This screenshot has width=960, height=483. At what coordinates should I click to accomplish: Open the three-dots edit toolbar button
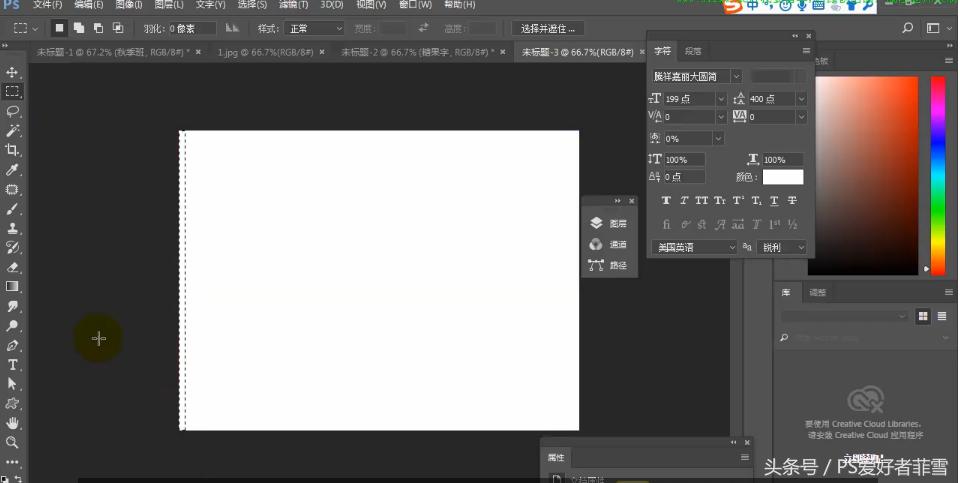(x=12, y=462)
